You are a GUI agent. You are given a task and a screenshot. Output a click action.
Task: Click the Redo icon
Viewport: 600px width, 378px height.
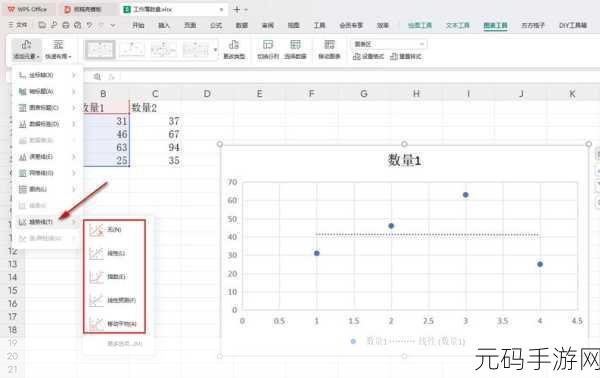(101, 25)
